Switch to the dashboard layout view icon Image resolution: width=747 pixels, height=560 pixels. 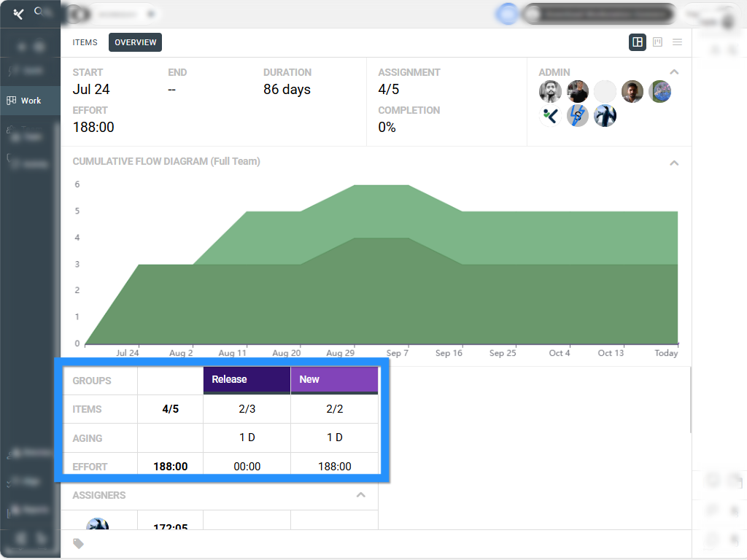click(x=638, y=42)
